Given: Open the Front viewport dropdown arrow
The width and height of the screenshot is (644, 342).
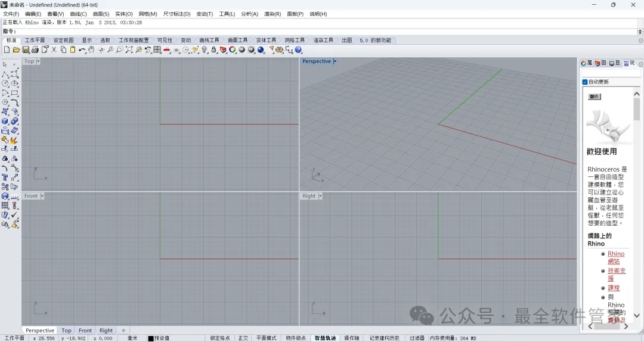Looking at the screenshot, I should click(42, 196).
